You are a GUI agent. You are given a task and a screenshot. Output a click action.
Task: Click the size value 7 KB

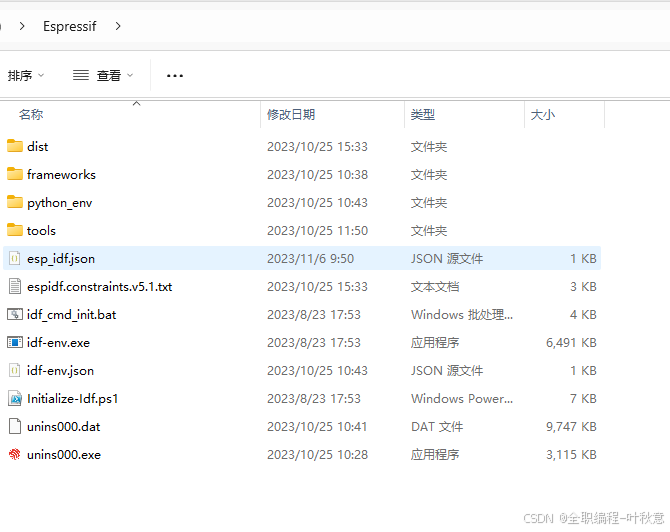click(x=583, y=399)
